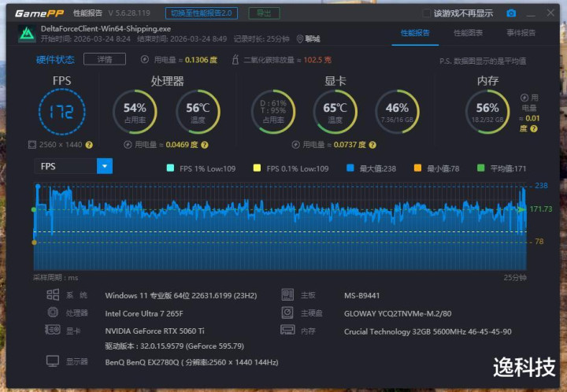The height and width of the screenshot is (392, 567).
Task: Click the 导出 export button
Action: 264,13
